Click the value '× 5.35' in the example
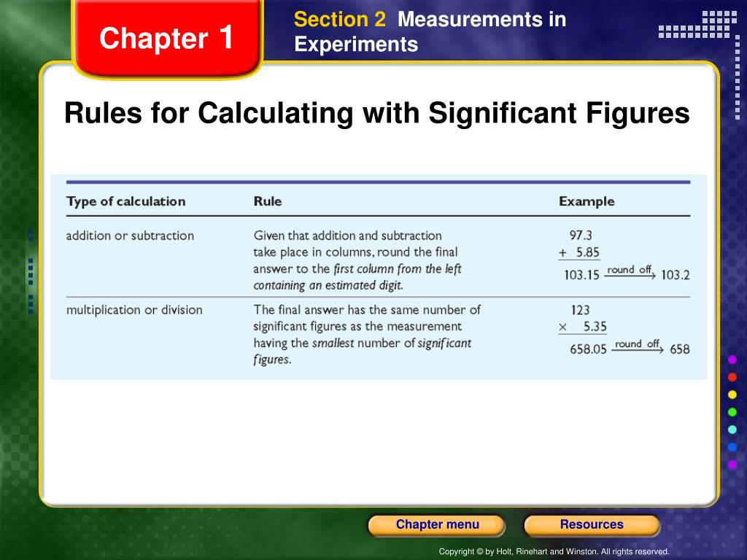Viewport: 747px width, 560px height. click(583, 327)
